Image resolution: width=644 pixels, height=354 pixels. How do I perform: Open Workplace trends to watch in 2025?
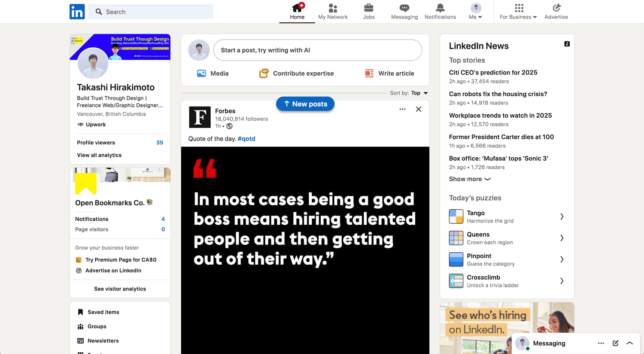pos(500,116)
